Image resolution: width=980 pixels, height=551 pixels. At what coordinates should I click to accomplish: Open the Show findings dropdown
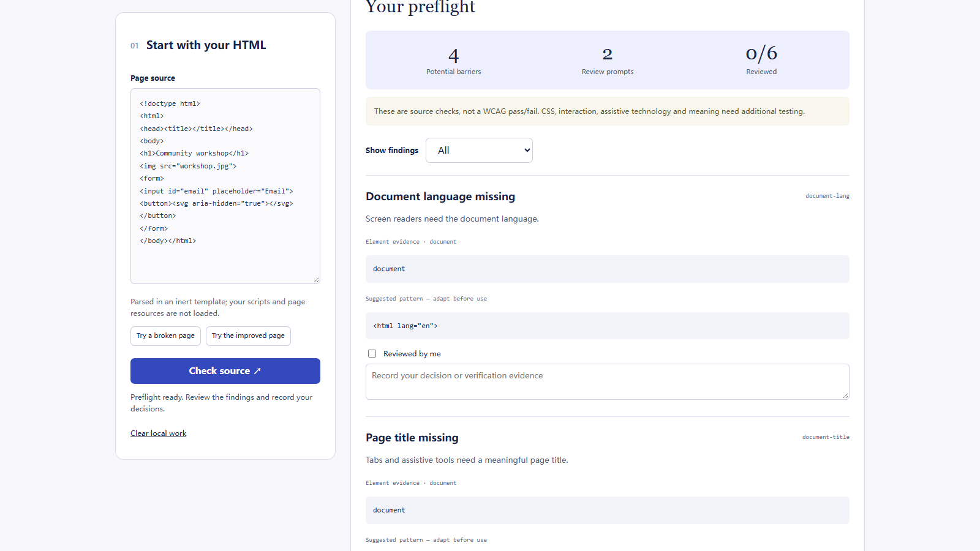[479, 150]
